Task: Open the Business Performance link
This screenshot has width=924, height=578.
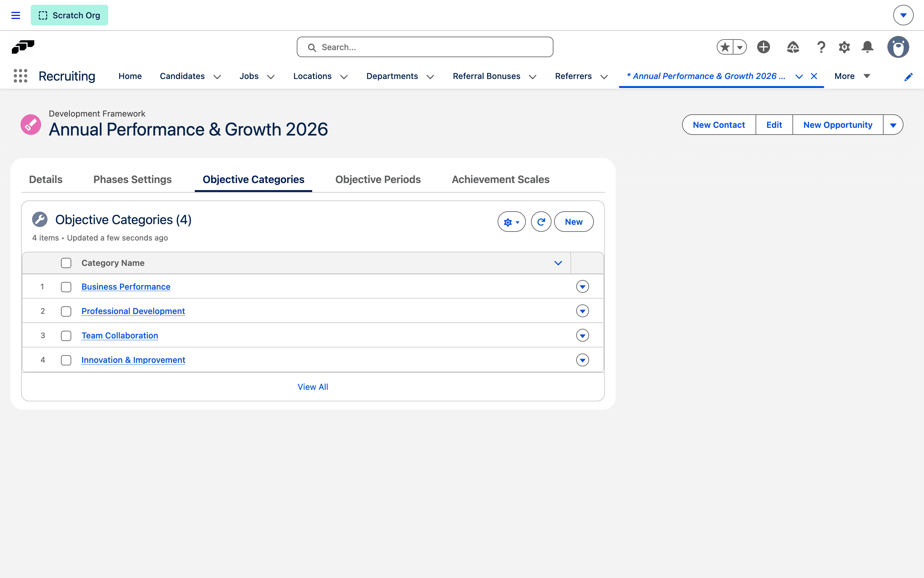Action: (126, 287)
